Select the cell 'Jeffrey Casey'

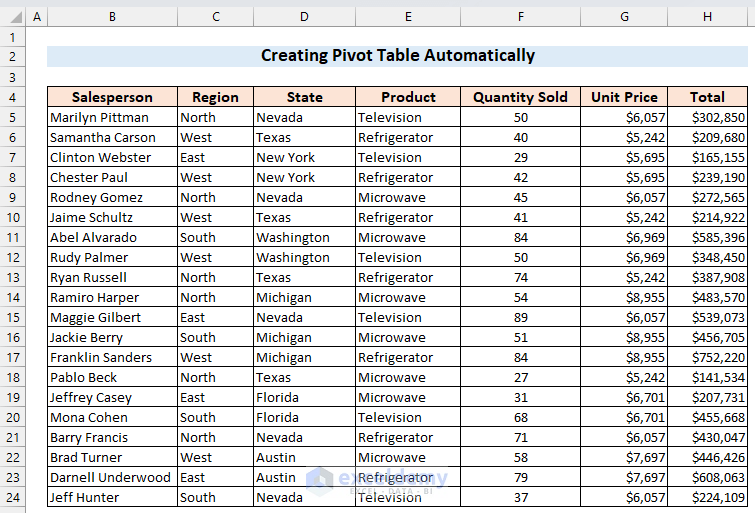pos(112,397)
